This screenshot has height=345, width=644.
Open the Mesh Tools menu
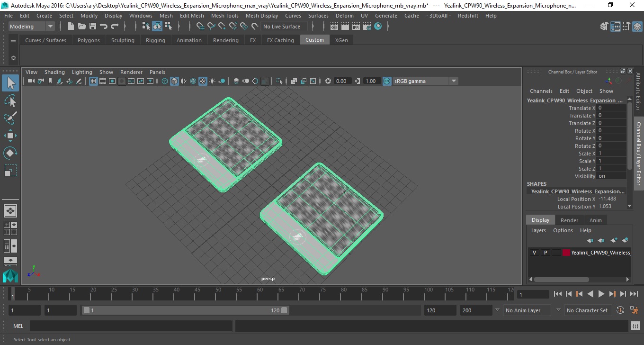tap(224, 16)
